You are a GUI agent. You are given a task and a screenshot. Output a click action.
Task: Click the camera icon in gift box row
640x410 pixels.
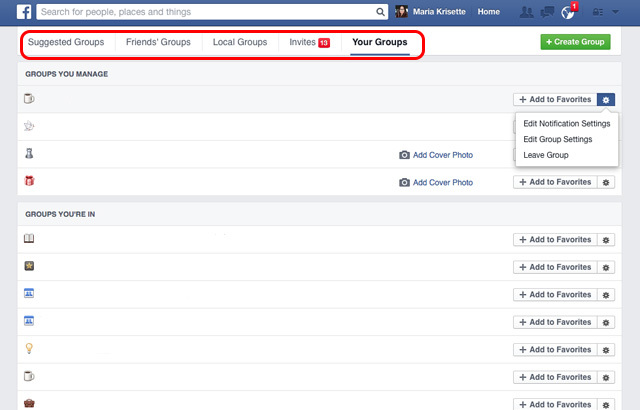[404, 182]
